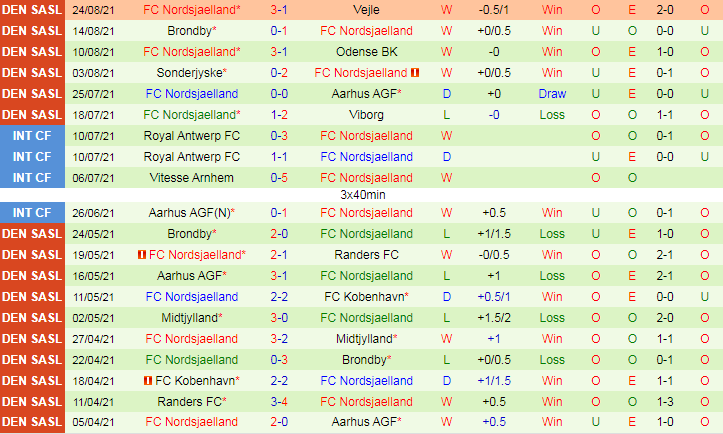The height and width of the screenshot is (434, 723).
Task: Click DEN SASL league label dated 24/08/21
Action: click(x=32, y=9)
